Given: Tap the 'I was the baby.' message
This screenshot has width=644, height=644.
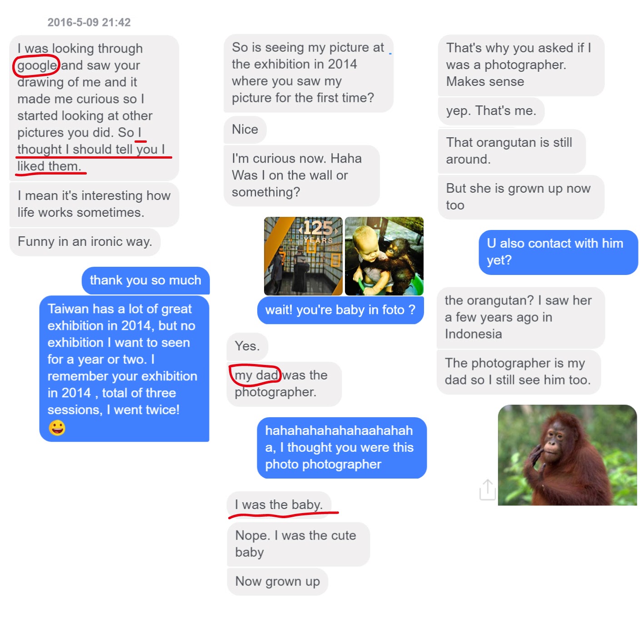Looking at the screenshot, I should coord(279,504).
